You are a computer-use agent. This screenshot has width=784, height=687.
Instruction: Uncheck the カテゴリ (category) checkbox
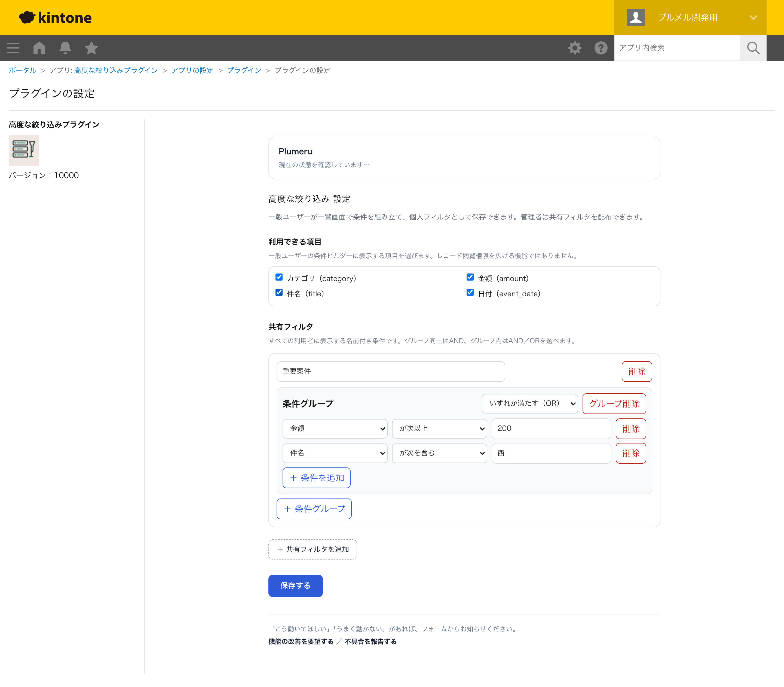(x=279, y=277)
